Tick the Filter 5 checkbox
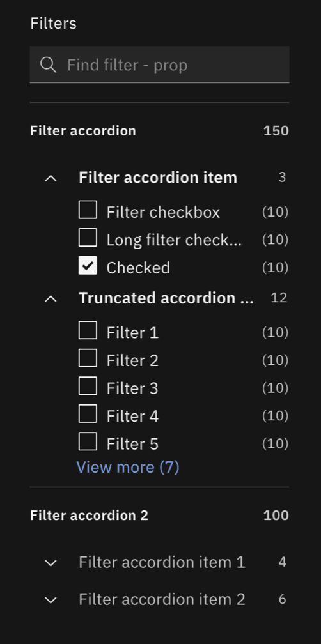Image resolution: width=321 pixels, height=644 pixels. point(88,441)
